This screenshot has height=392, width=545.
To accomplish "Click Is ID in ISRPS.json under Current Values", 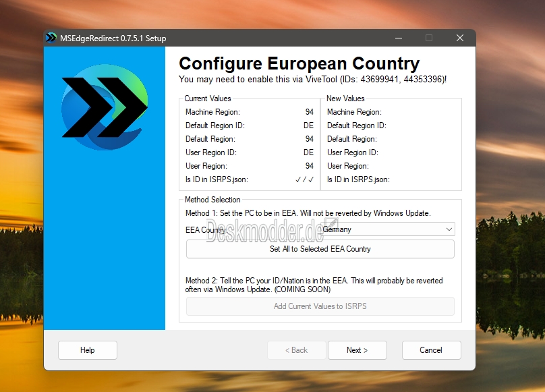I will click(x=217, y=179).
